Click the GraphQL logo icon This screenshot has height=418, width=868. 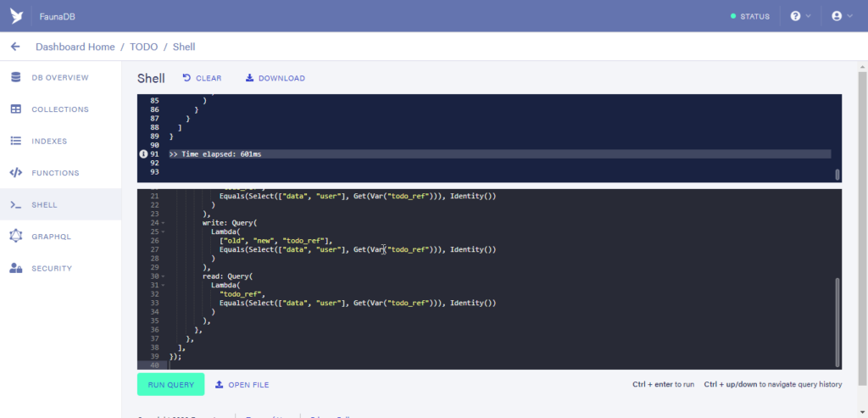pyautogui.click(x=16, y=237)
